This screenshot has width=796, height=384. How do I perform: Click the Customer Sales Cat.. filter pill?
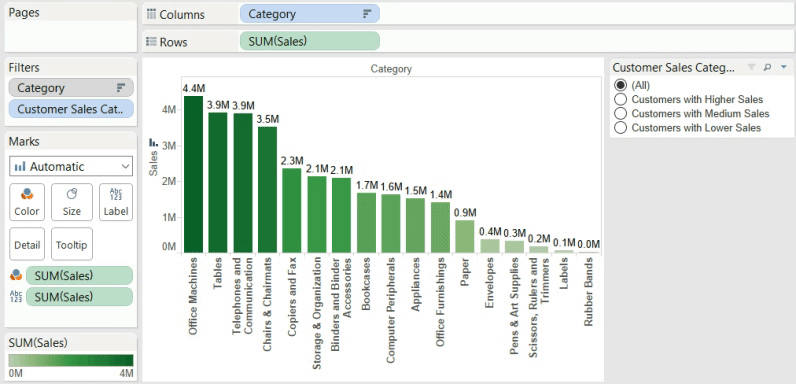pos(71,109)
